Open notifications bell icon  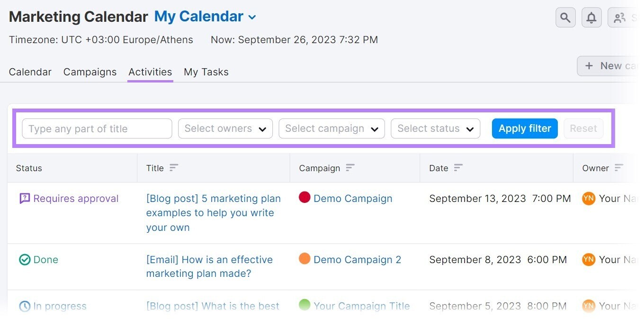(x=591, y=18)
